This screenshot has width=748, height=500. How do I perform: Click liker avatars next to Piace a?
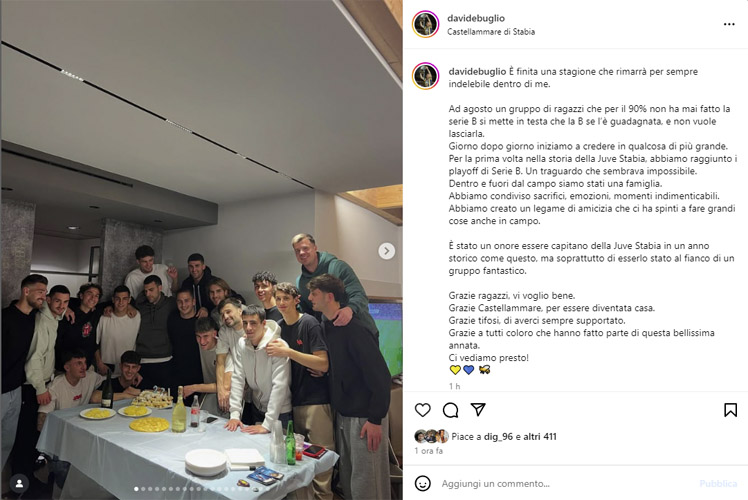pyautogui.click(x=431, y=437)
